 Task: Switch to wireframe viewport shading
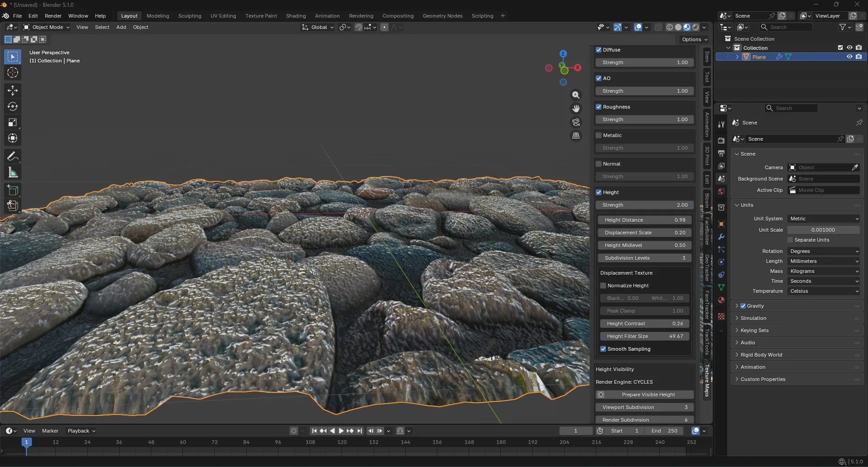point(670,27)
